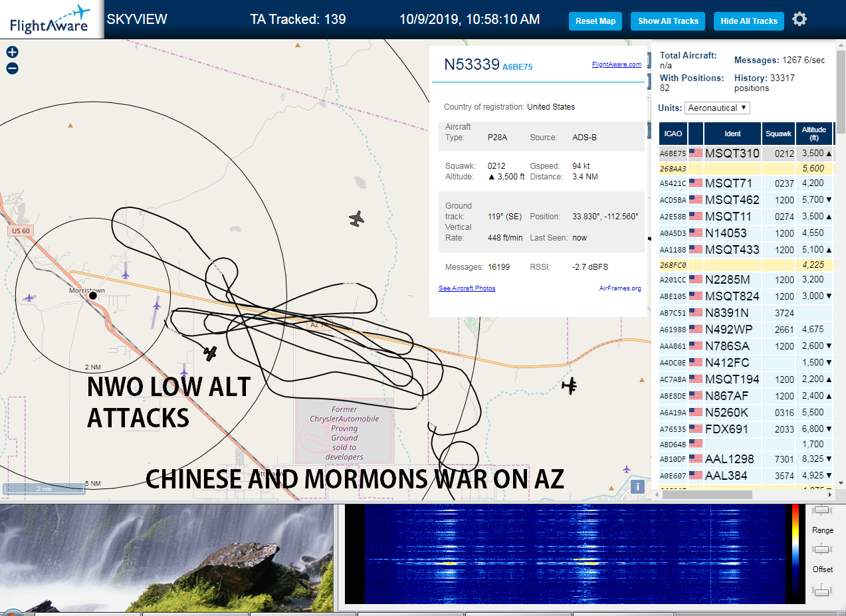
Task: Select the black airplane at the end of the track
Action: coord(211,354)
